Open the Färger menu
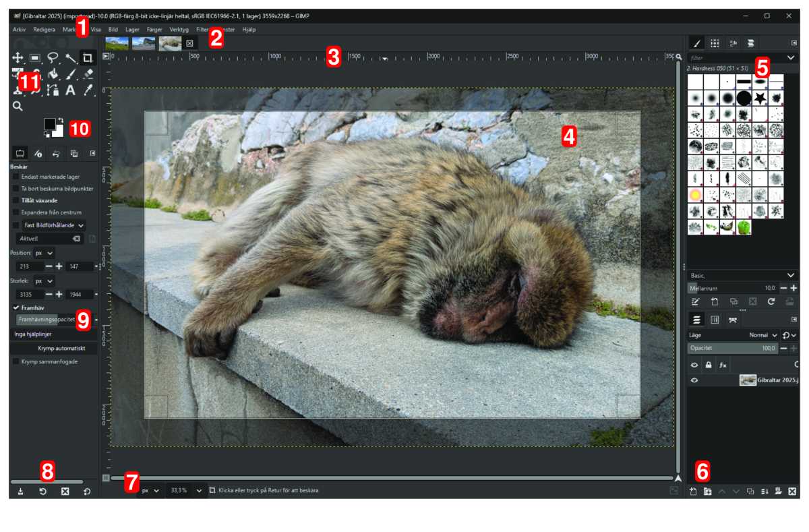The width and height of the screenshot is (809, 532). click(154, 30)
